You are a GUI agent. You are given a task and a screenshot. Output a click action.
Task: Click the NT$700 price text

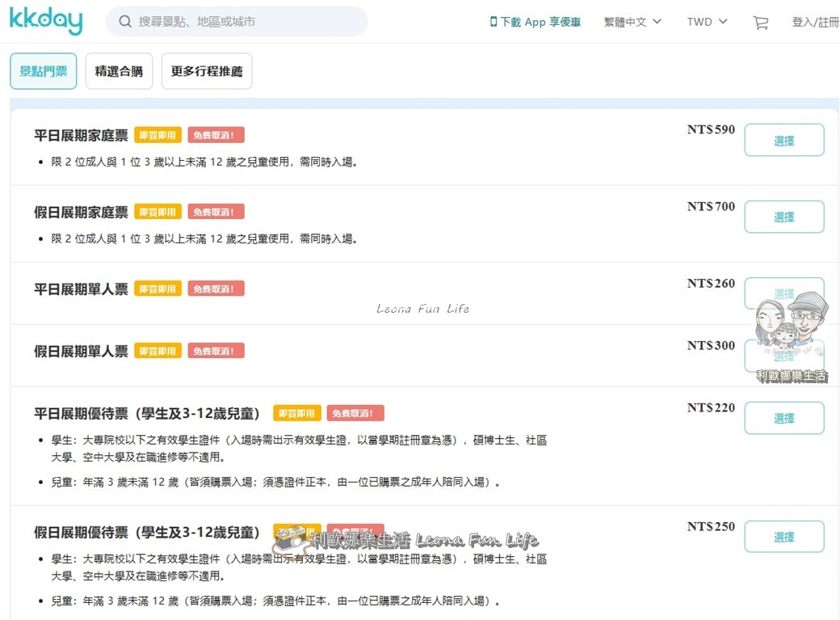tap(711, 206)
